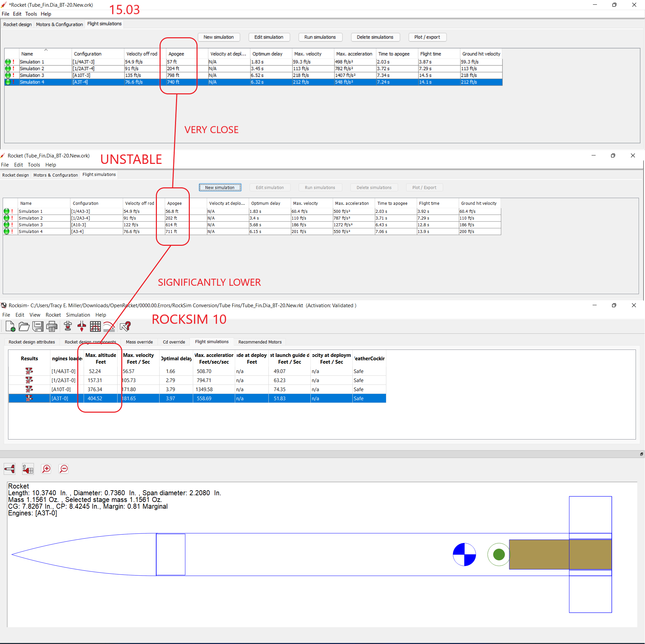Print the rocket design
The width and height of the screenshot is (645, 644).
pyautogui.click(x=52, y=326)
